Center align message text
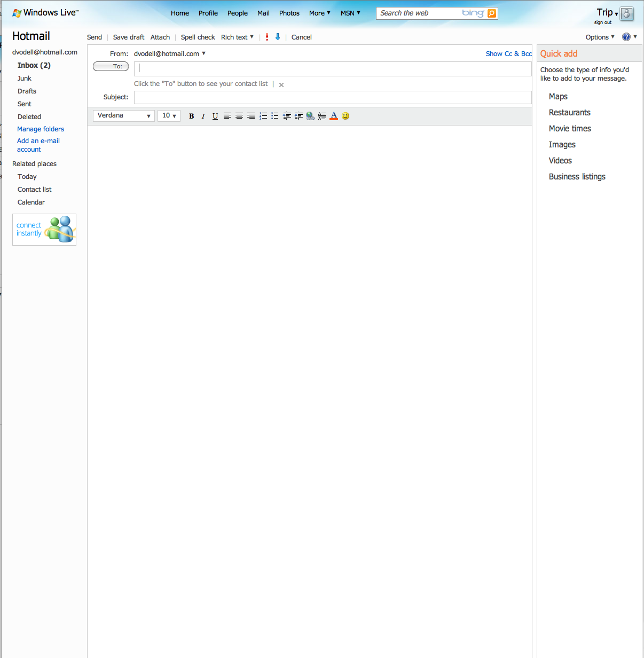This screenshot has height=658, width=644. tap(239, 116)
